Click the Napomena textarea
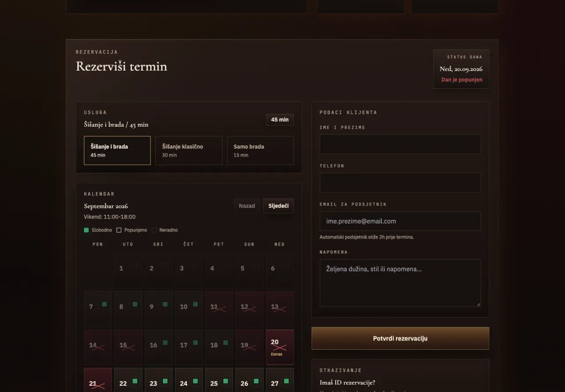Image resolution: width=565 pixels, height=392 pixels. (x=400, y=283)
